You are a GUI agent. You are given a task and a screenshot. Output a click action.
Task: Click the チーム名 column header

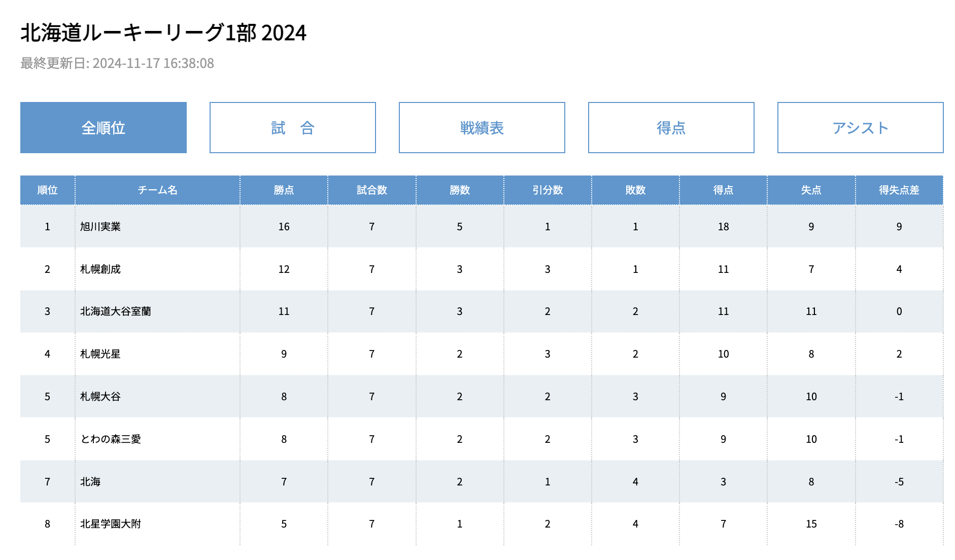158,190
